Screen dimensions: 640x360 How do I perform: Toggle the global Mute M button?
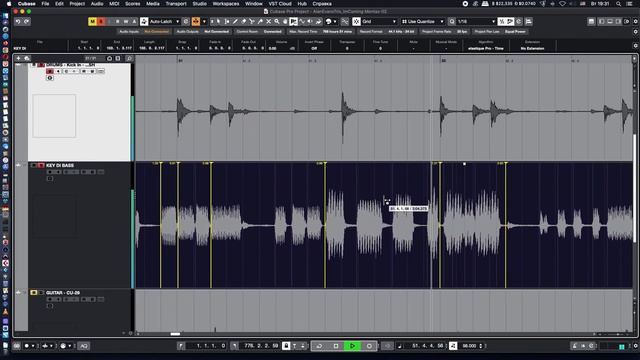(92, 21)
